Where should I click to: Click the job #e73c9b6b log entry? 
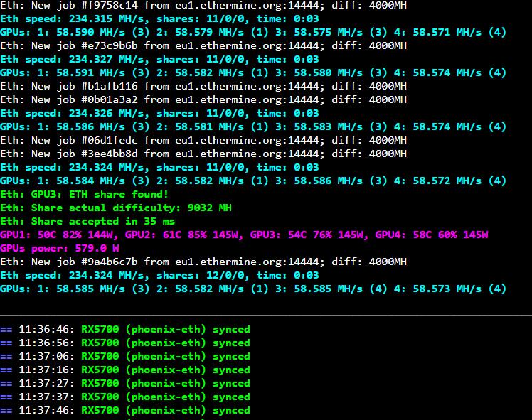point(203,45)
